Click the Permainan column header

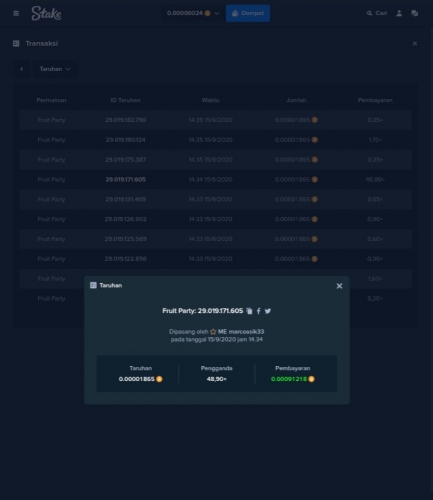(x=51, y=100)
